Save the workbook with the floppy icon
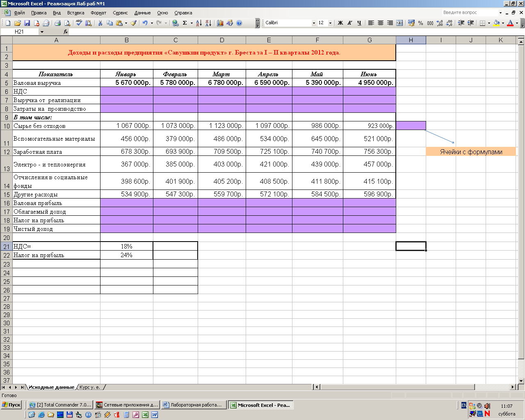 pyautogui.click(x=27, y=23)
